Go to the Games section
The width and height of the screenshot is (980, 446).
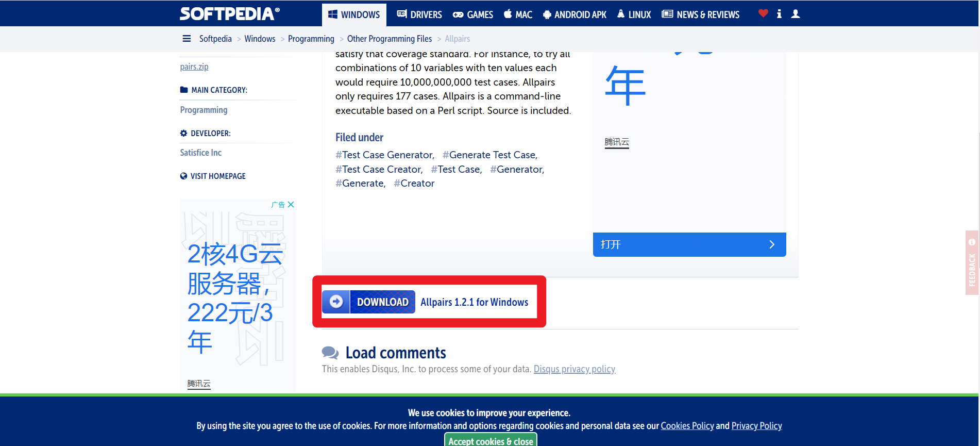coord(473,14)
